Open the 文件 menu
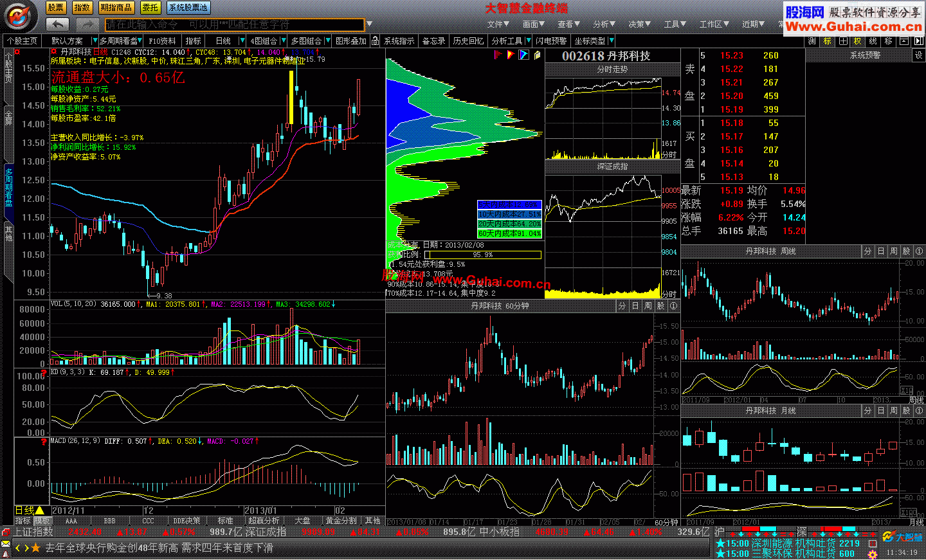The image size is (926, 560). point(498,24)
